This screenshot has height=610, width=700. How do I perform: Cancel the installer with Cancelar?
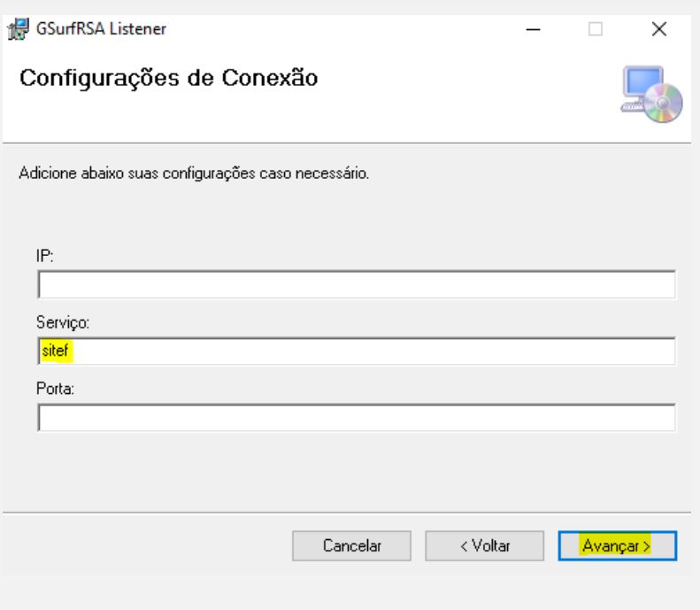351,545
